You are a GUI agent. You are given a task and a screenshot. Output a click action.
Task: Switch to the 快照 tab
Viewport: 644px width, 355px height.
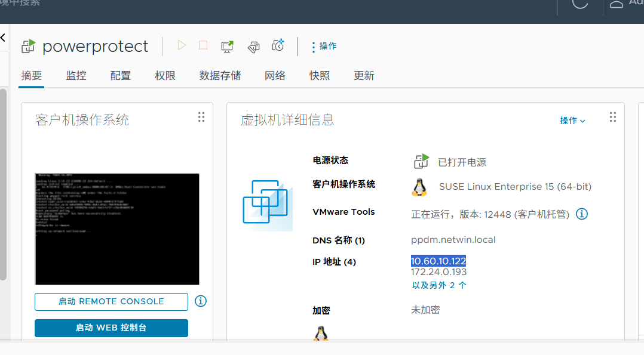(320, 76)
